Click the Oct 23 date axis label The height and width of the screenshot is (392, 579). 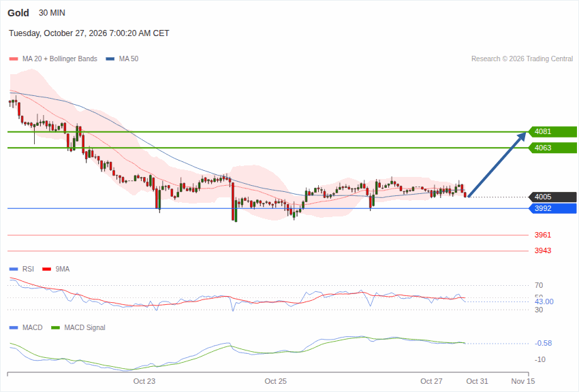point(144,381)
